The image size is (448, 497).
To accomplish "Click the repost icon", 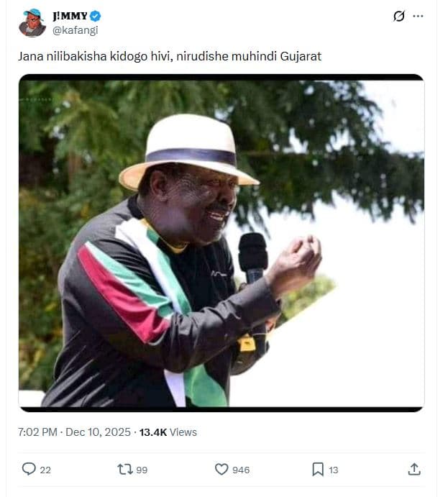I will tap(124, 469).
